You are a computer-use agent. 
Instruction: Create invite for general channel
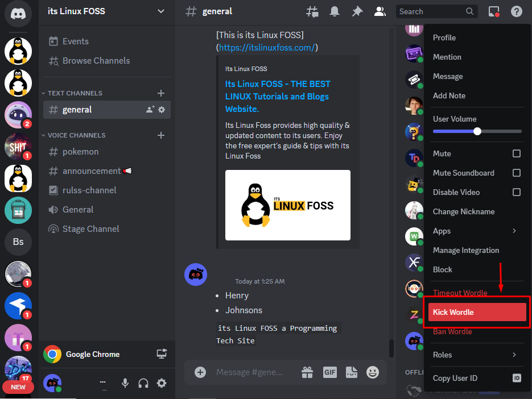(150, 110)
